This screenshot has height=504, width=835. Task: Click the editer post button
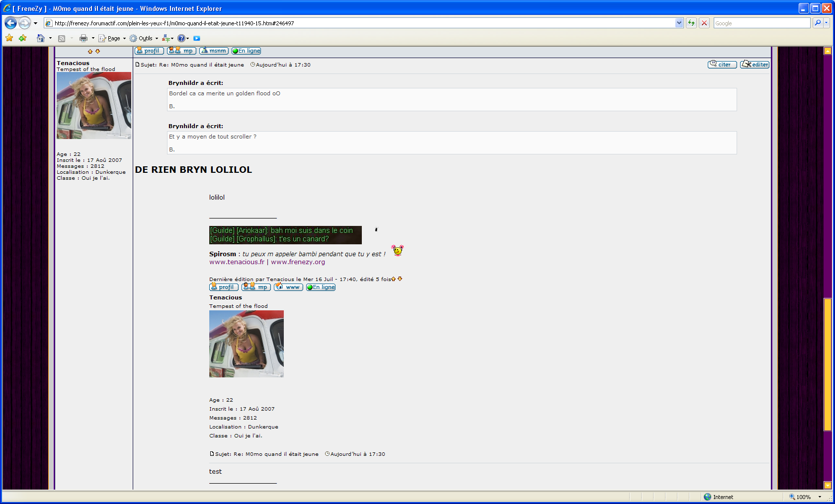754,65
